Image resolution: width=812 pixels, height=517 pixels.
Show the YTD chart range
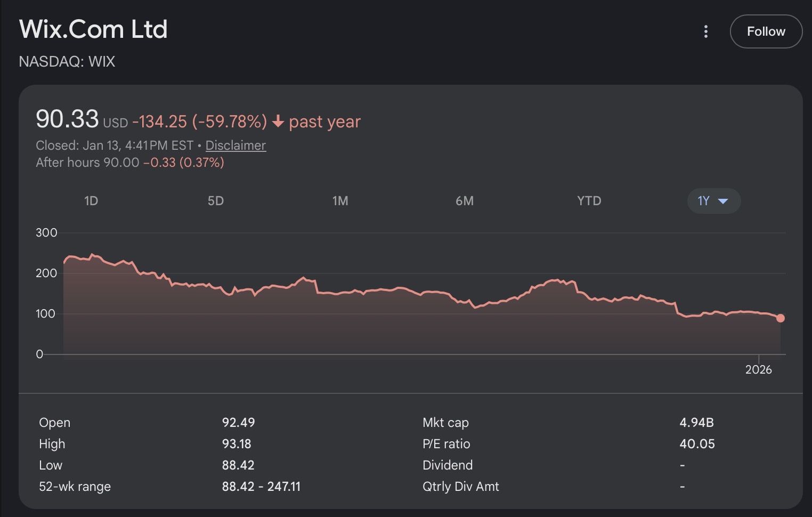point(589,201)
